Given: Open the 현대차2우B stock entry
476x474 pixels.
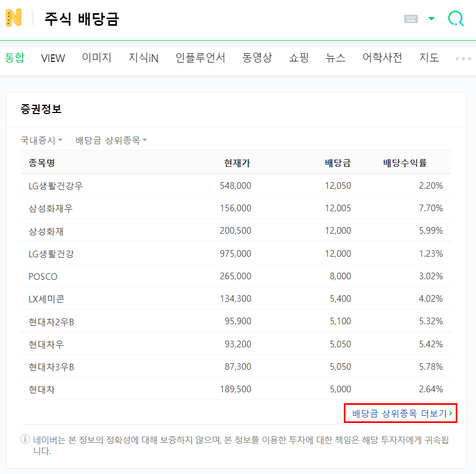Looking at the screenshot, I should point(52,322).
